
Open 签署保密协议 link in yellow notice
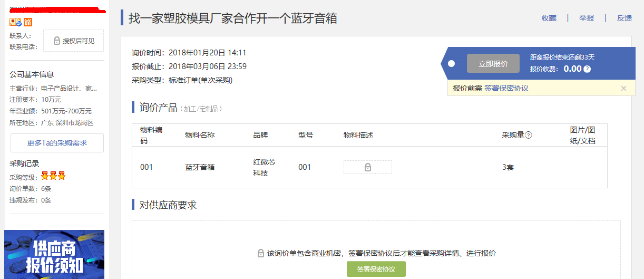506,88
